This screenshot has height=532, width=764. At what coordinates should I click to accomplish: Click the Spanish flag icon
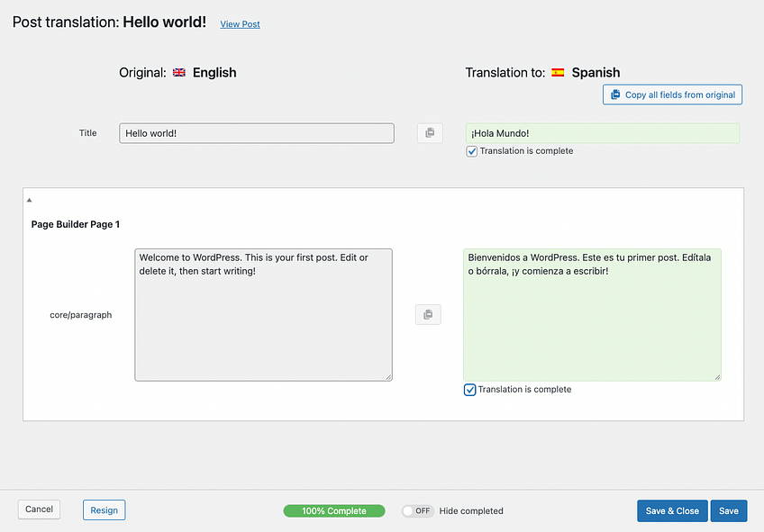coord(558,73)
